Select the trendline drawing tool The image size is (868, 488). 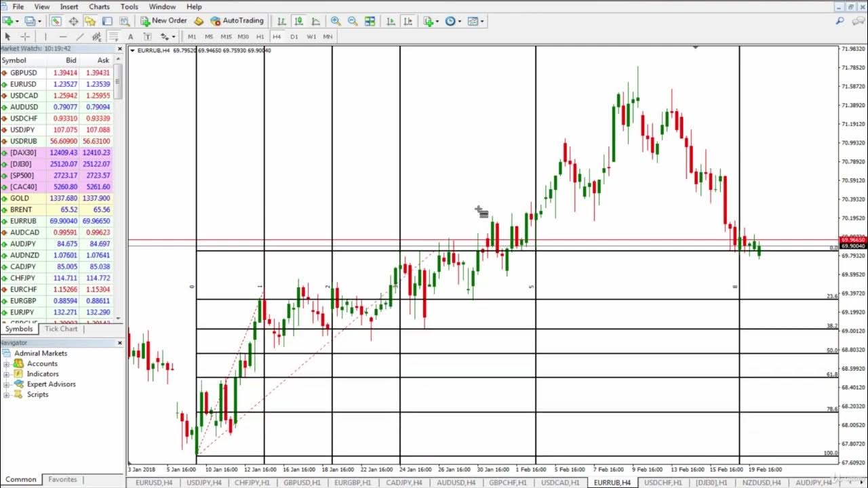coord(79,37)
